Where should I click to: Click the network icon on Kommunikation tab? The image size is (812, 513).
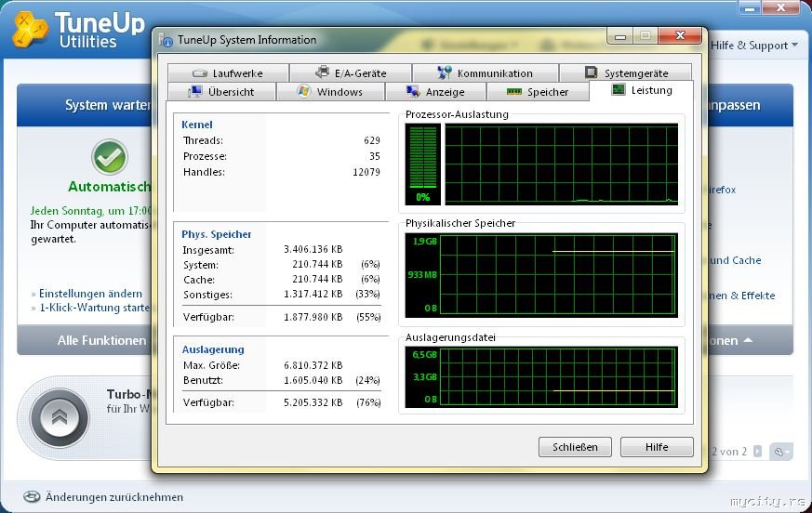444,72
